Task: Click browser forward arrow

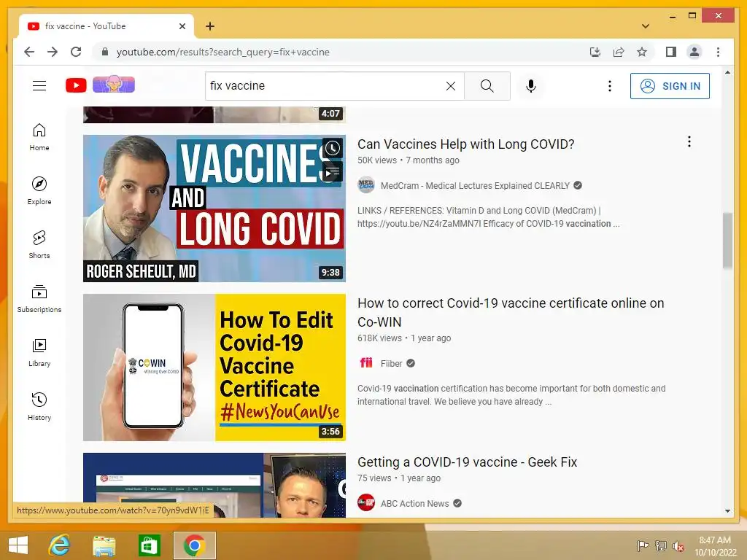Action: pos(53,52)
